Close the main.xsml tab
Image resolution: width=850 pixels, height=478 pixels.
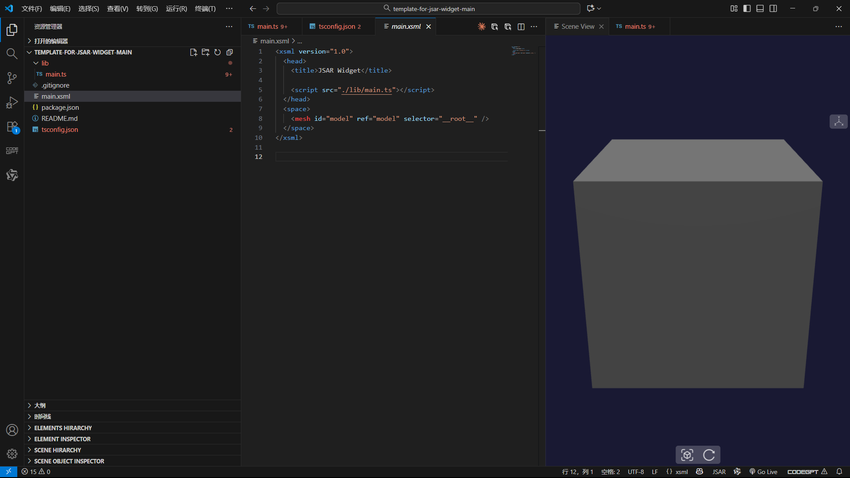coord(428,27)
